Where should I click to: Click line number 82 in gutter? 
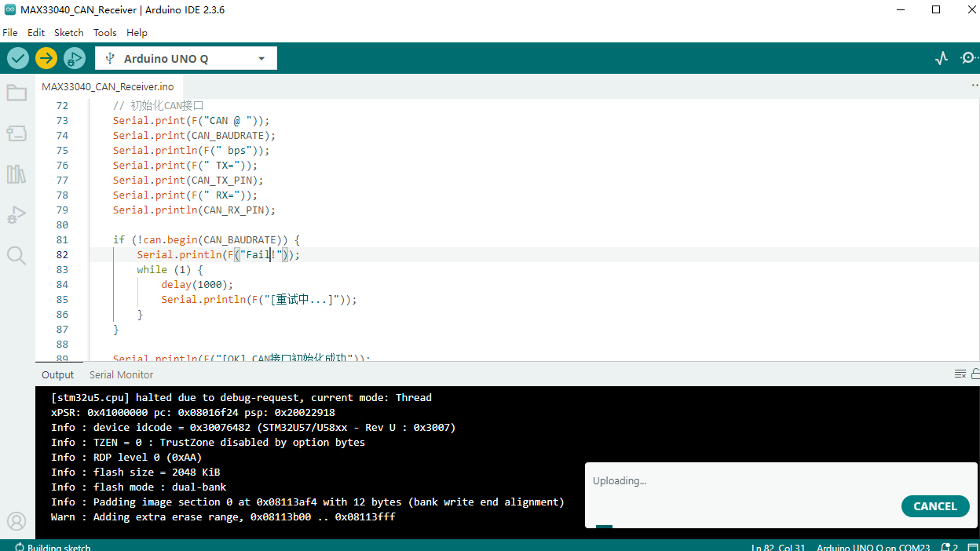point(62,255)
